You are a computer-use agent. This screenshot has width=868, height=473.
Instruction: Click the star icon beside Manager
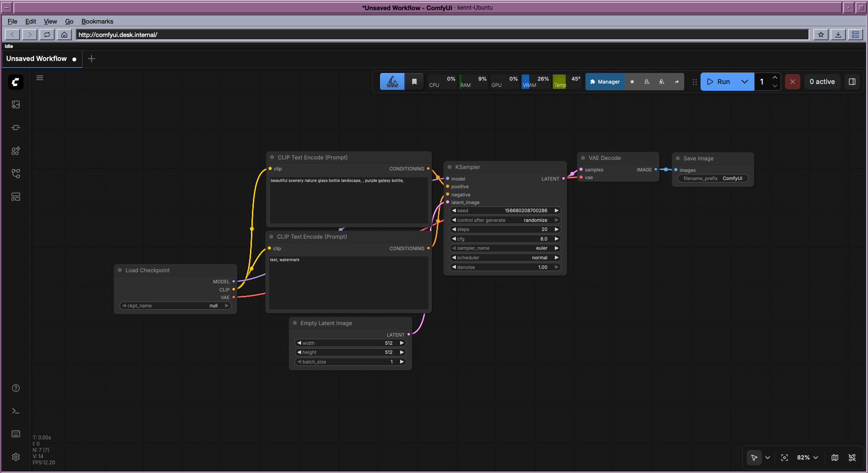pos(632,82)
